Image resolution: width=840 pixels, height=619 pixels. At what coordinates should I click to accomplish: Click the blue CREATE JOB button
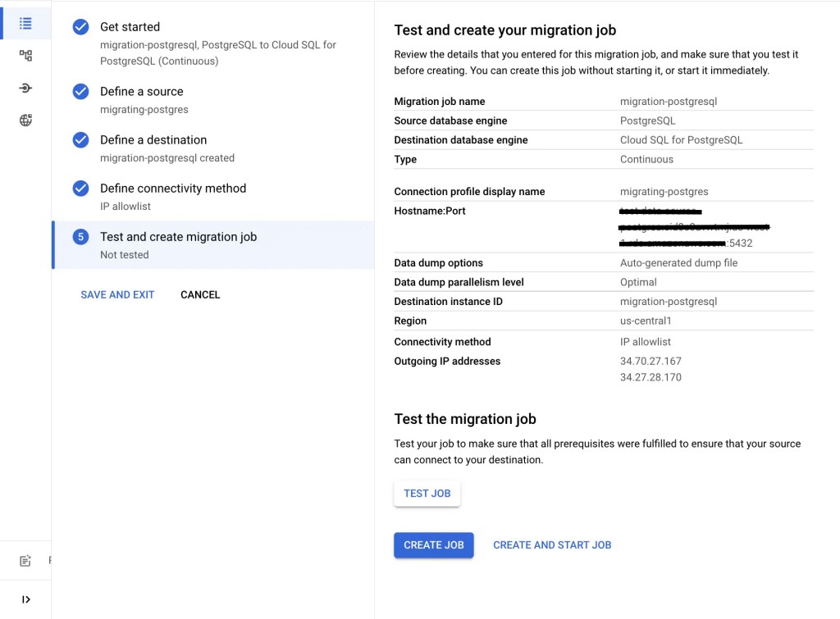[x=433, y=544]
